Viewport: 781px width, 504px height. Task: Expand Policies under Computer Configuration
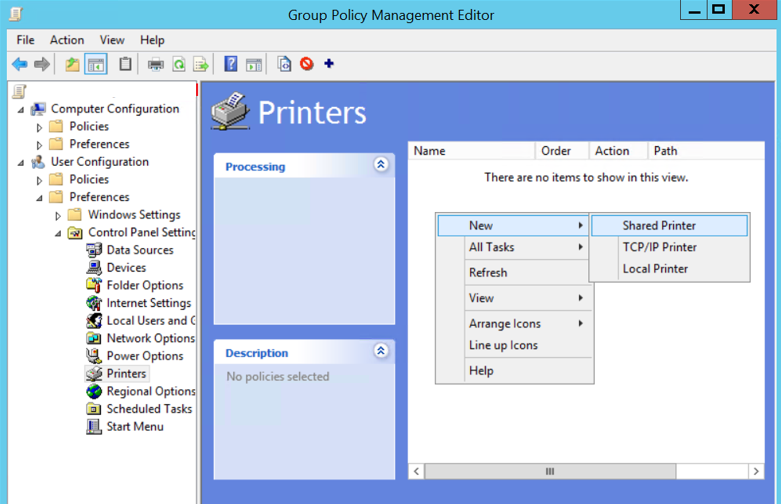[40, 127]
